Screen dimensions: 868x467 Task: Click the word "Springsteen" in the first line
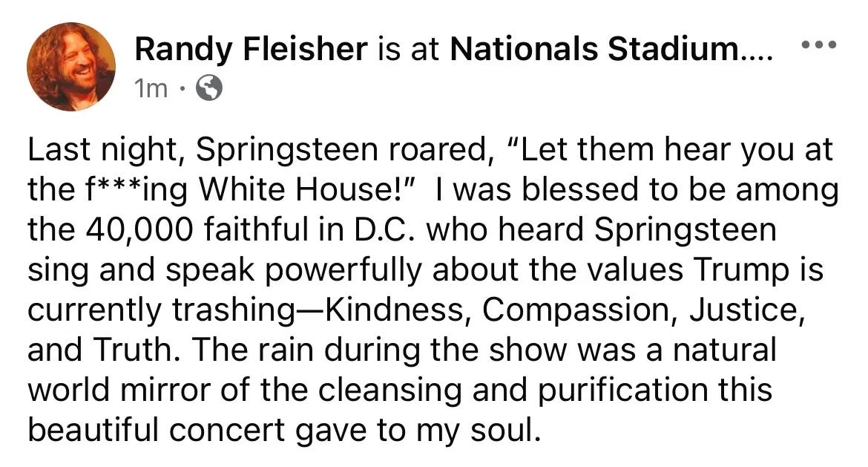click(287, 150)
